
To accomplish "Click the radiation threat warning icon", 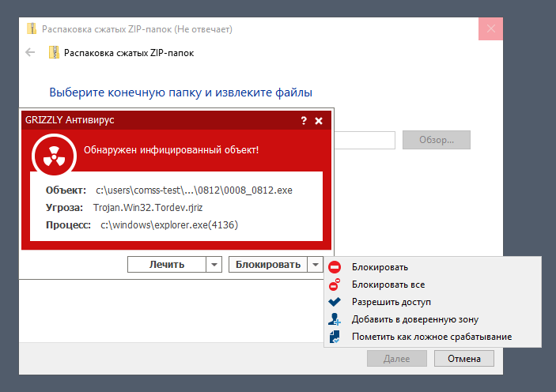I will [x=54, y=156].
